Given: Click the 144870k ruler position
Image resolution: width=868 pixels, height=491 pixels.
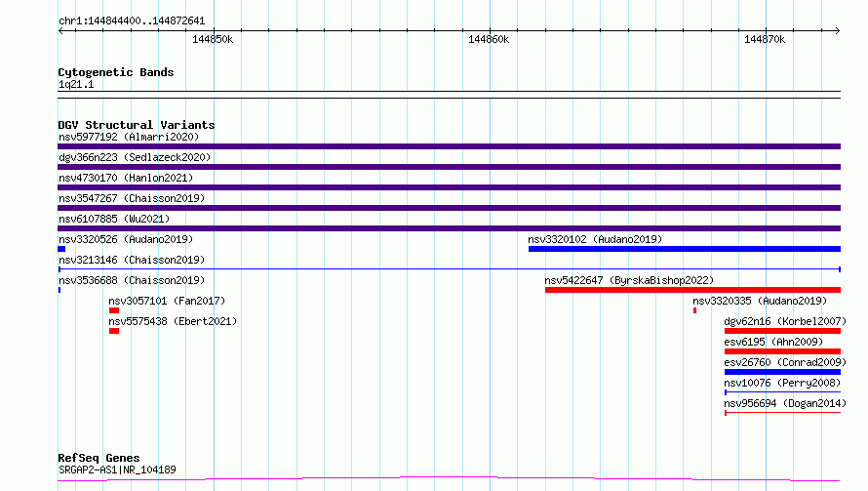Looking at the screenshot, I should pos(765,39).
